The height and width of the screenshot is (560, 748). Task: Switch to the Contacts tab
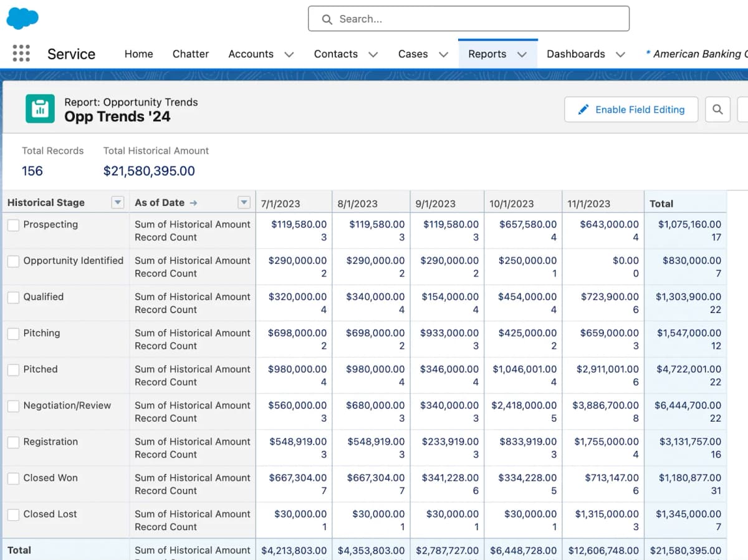point(335,54)
